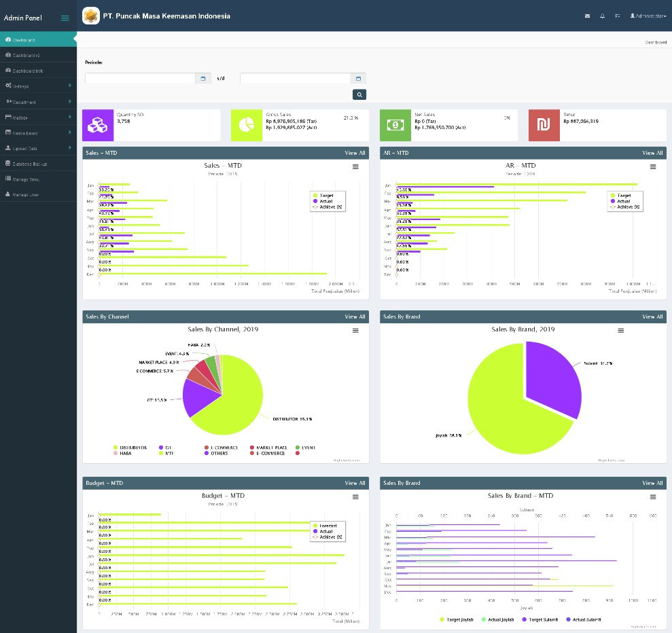The height and width of the screenshot is (633, 672).
Task: Open the Sales - MTD chart hamburger menu
Action: pos(355,166)
